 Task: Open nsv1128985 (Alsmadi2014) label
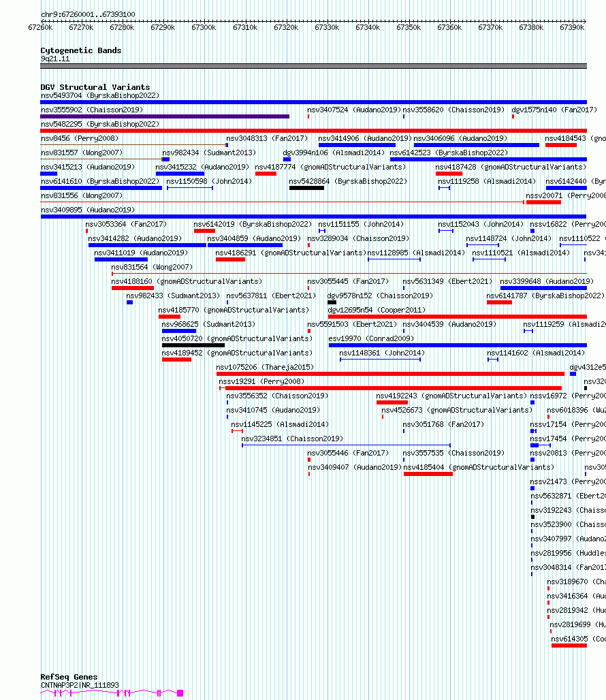pyautogui.click(x=416, y=253)
